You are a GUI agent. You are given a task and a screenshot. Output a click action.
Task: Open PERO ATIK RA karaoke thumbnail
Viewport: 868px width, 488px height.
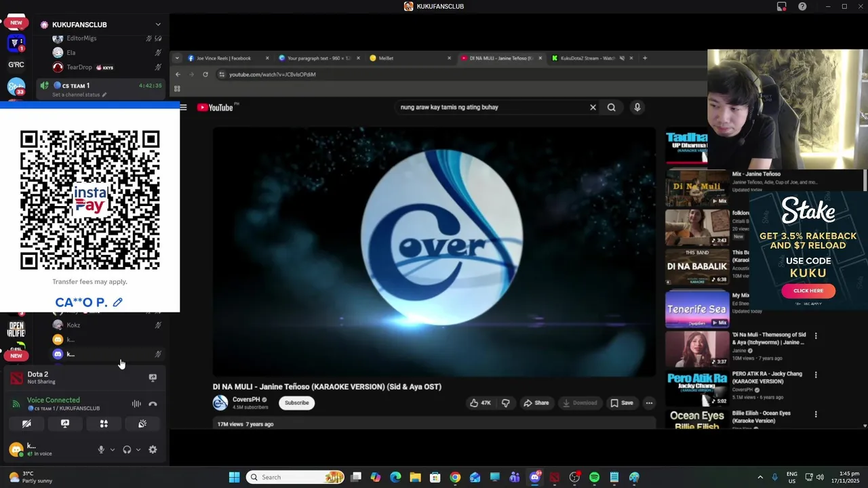pos(697,388)
